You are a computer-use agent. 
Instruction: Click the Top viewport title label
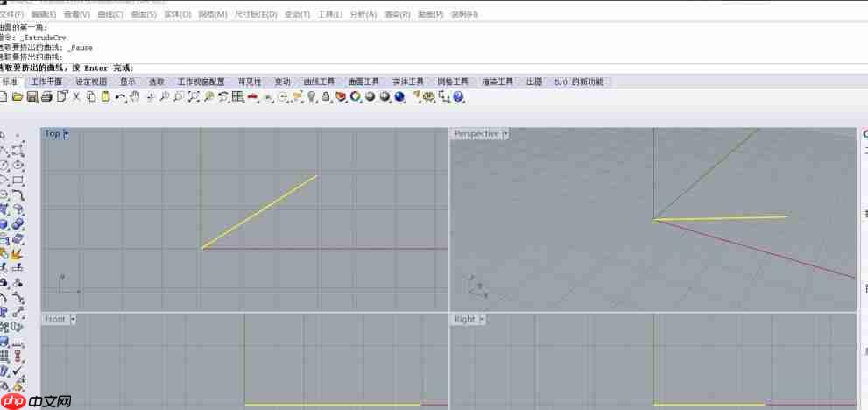(x=52, y=133)
